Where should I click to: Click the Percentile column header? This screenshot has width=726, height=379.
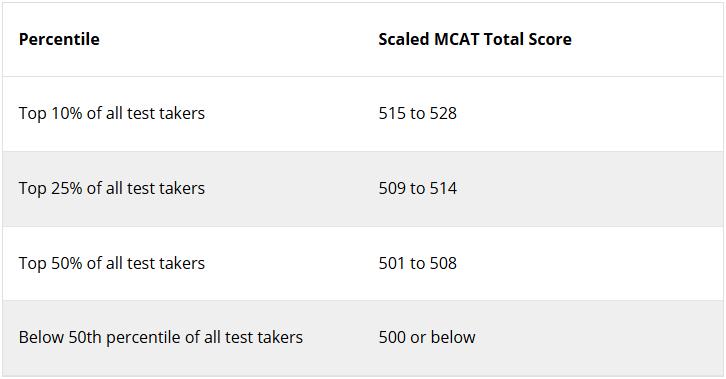click(x=59, y=39)
